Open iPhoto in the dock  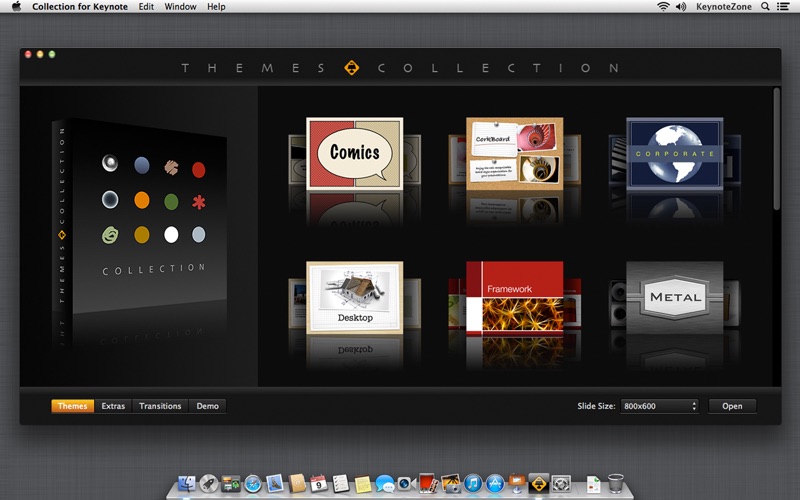(451, 483)
